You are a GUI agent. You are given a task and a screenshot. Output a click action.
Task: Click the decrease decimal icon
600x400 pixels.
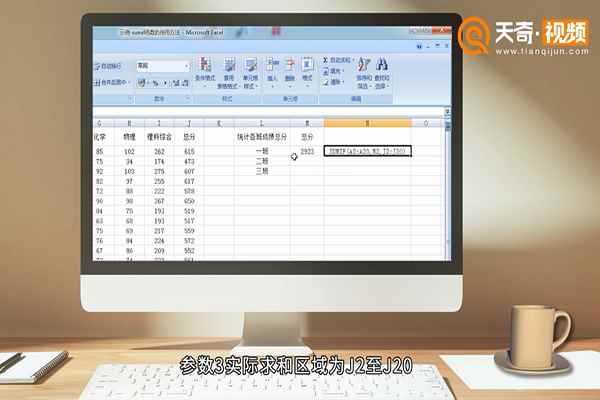point(185,83)
